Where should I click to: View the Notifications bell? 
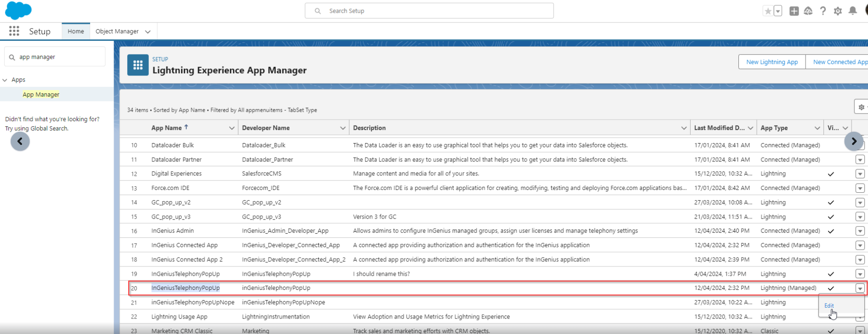point(853,11)
